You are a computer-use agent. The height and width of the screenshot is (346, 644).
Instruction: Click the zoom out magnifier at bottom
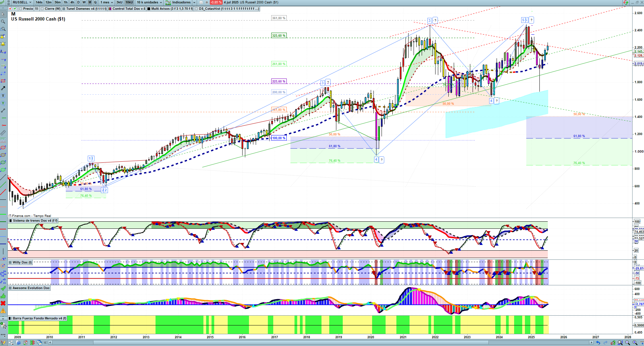627,343
